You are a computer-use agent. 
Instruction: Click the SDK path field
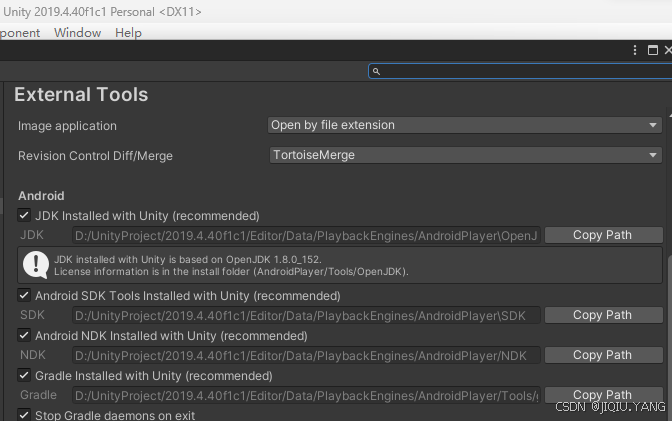(306, 316)
